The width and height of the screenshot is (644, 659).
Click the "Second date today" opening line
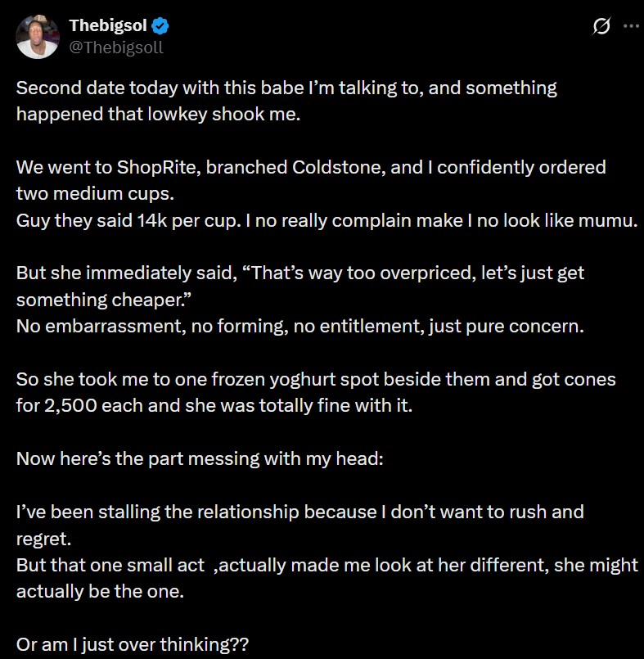pyautogui.click(x=286, y=88)
